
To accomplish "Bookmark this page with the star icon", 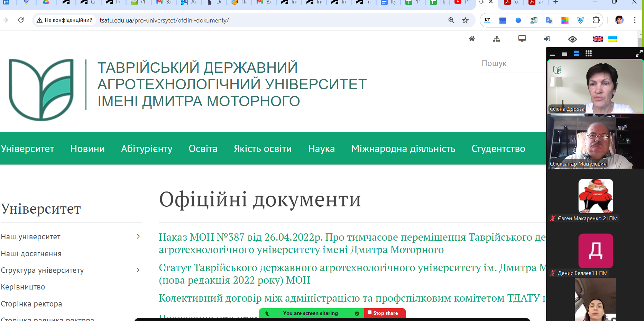I will 465,20.
